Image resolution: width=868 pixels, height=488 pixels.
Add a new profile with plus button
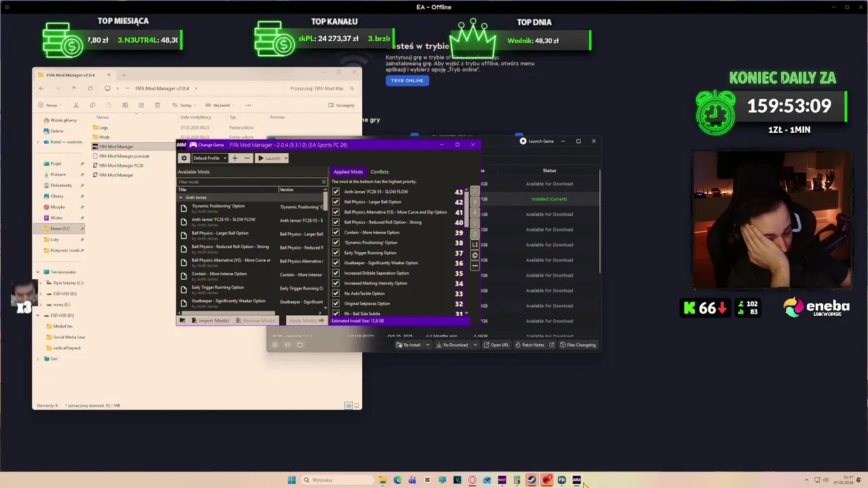click(235, 158)
